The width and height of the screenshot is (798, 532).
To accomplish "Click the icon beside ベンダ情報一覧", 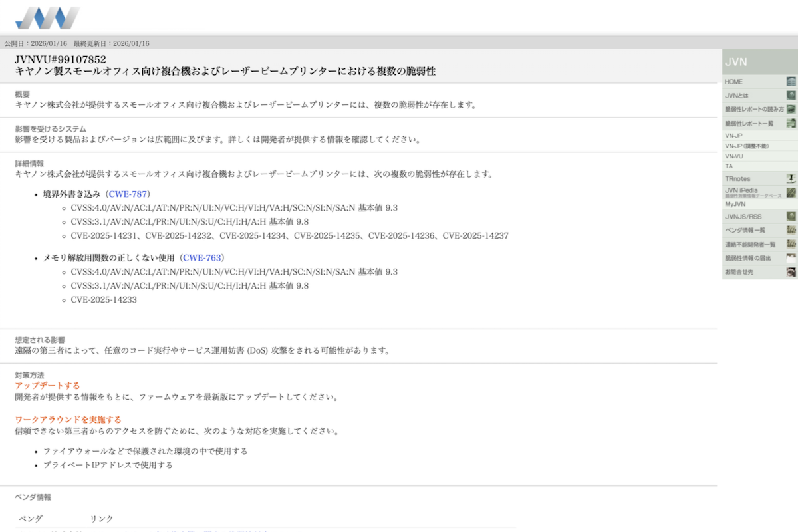I will tap(791, 230).
